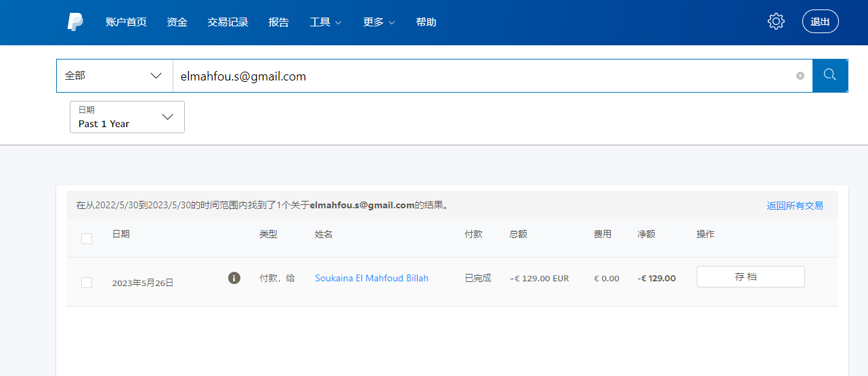
Task: Click the 帮助 navigation item
Action: coord(427,22)
